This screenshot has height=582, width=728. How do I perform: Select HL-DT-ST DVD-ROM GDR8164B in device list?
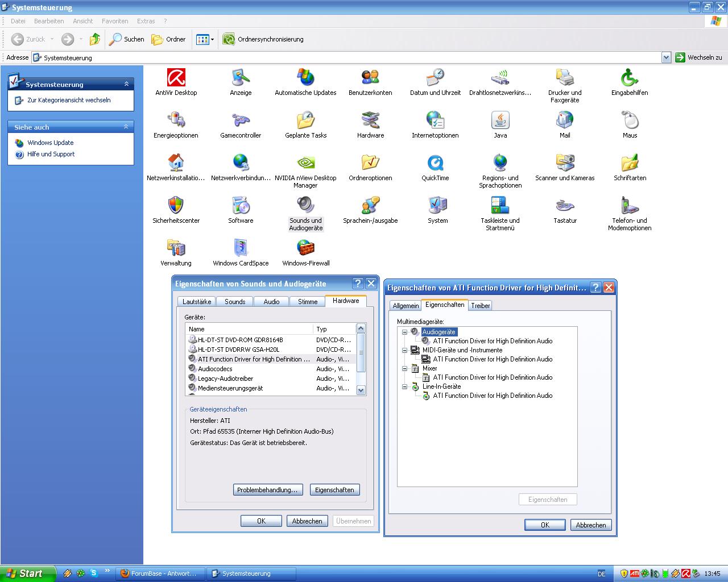coord(270,340)
